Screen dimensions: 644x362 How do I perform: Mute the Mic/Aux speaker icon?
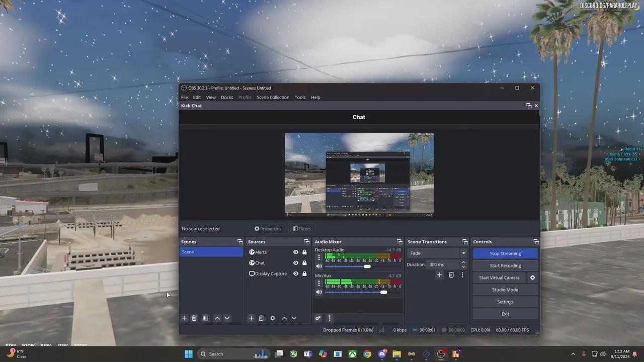click(318, 292)
